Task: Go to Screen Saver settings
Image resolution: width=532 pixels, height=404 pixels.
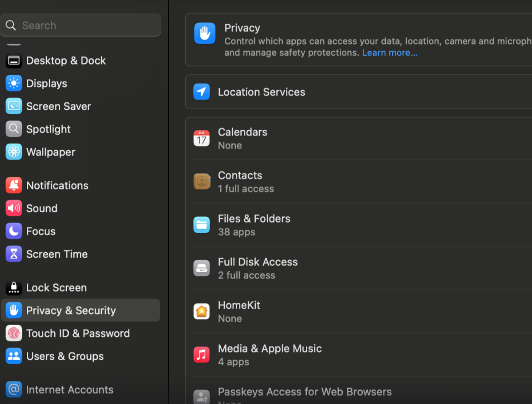Action: (x=58, y=106)
